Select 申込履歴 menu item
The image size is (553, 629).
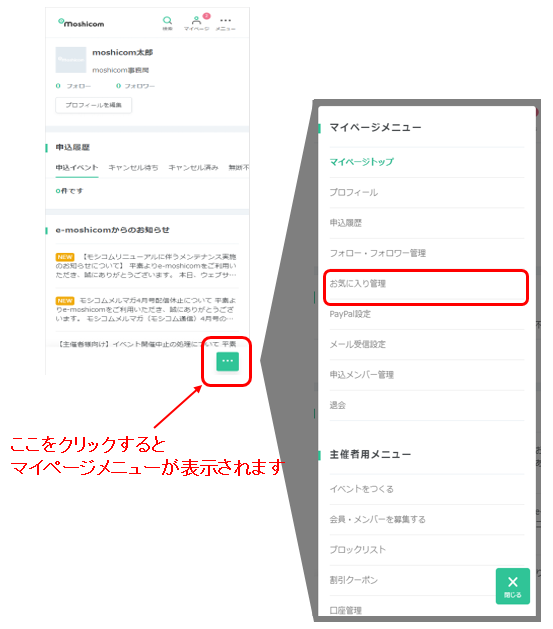(x=427, y=223)
